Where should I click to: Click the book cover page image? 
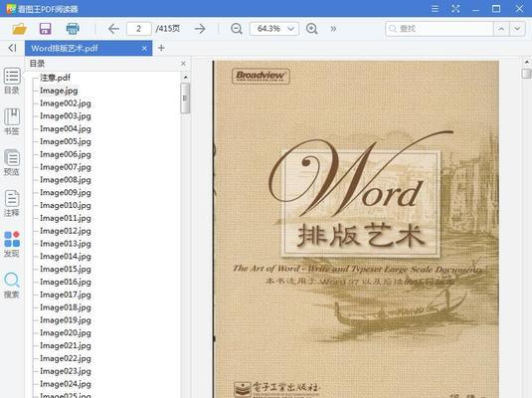[x=356, y=229]
